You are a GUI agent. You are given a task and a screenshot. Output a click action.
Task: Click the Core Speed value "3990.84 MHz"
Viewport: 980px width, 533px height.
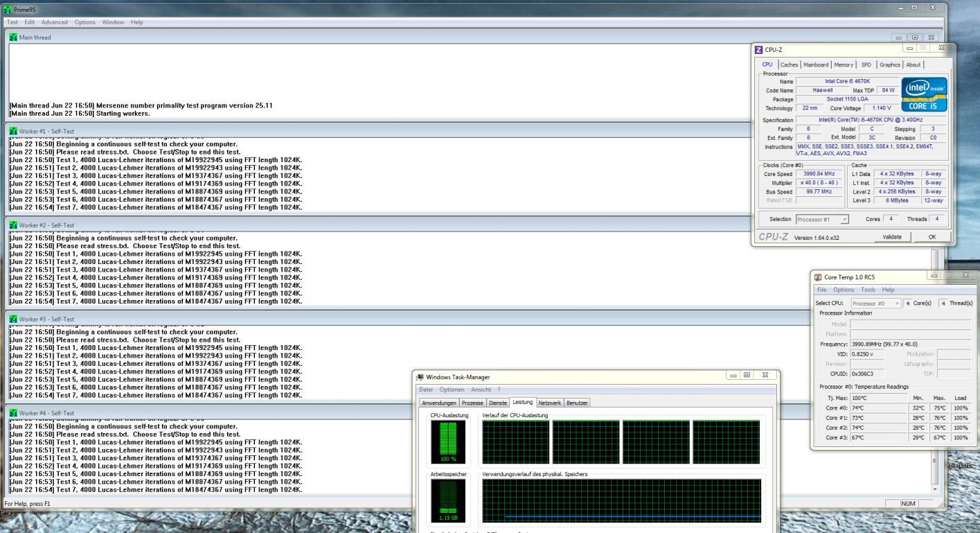coord(819,173)
